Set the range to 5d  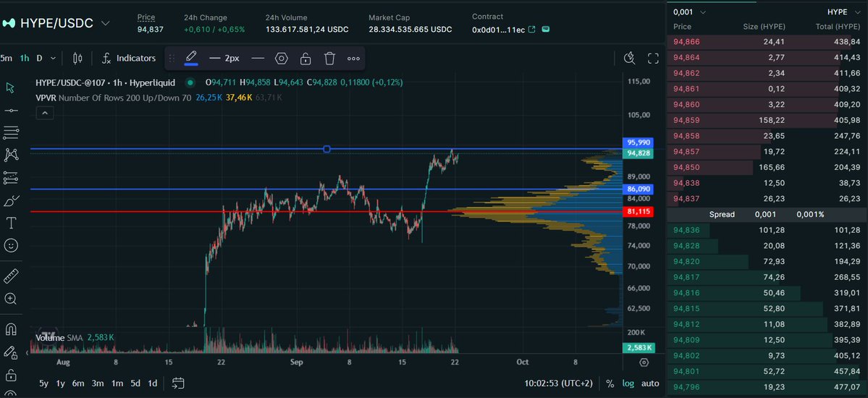click(x=135, y=383)
